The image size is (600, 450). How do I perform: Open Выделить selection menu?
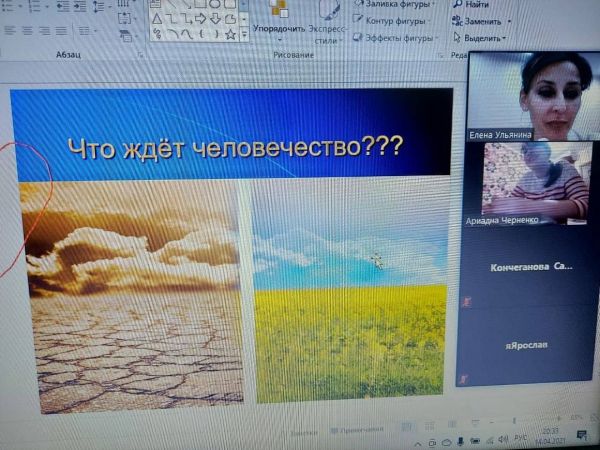point(481,38)
